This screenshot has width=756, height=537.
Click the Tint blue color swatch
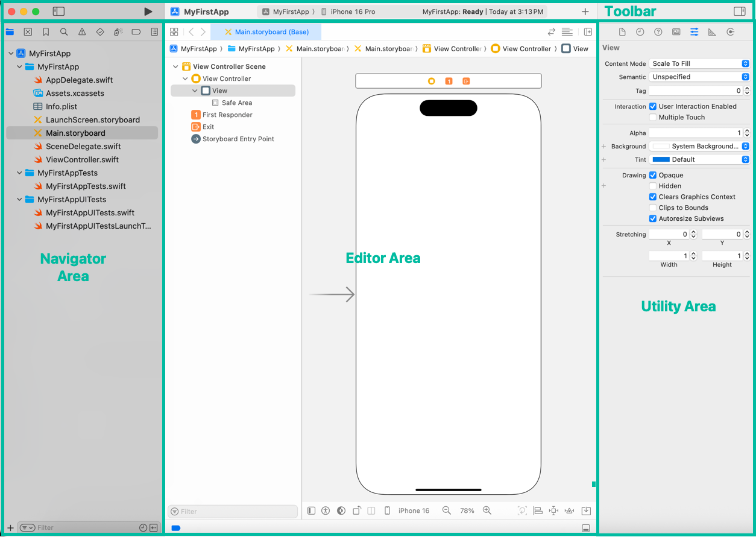661,159
